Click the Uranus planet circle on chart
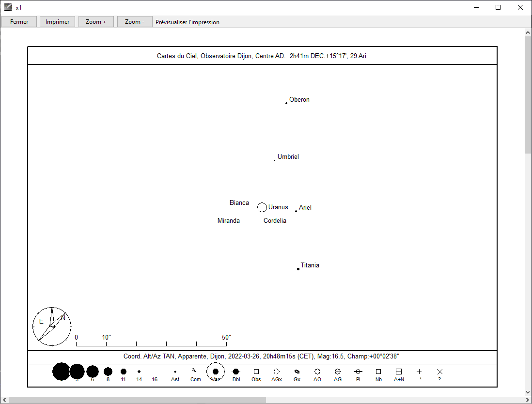Image resolution: width=532 pixels, height=404 pixels. pyautogui.click(x=262, y=207)
